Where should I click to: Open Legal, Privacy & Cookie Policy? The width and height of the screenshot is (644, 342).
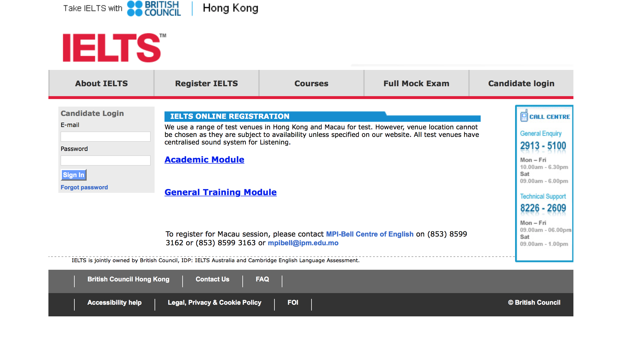point(214,302)
